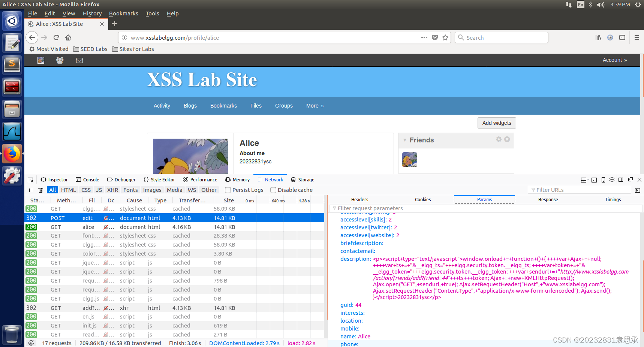This screenshot has width=644, height=347.
Task: Expand the More navigation menu
Action: tap(315, 106)
